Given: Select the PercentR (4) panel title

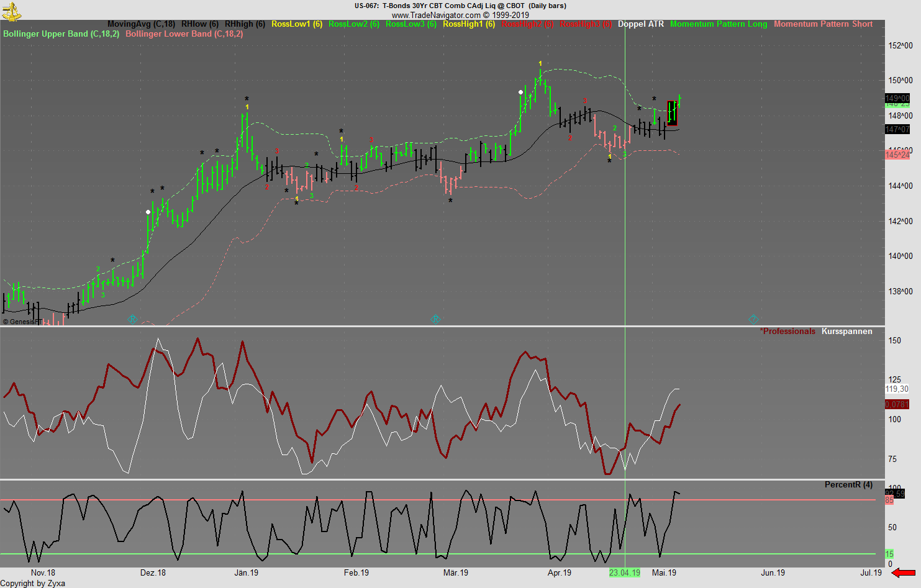Looking at the screenshot, I should 848,484.
